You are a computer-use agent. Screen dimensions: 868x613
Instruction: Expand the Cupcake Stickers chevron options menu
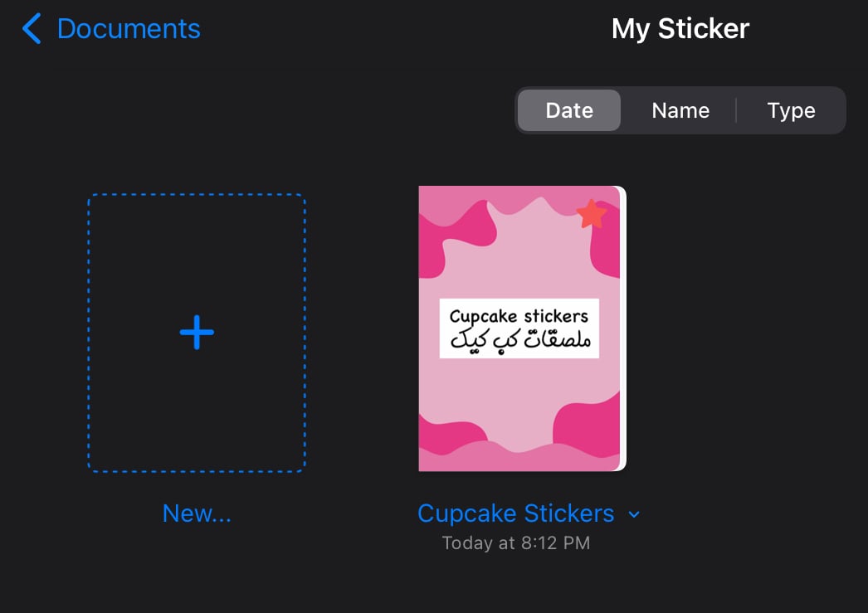634,514
